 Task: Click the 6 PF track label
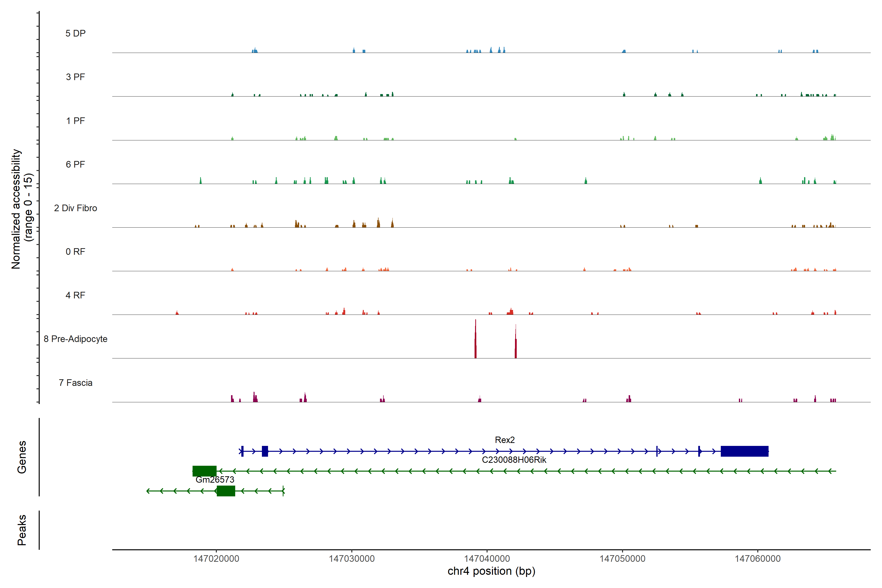pyautogui.click(x=75, y=165)
